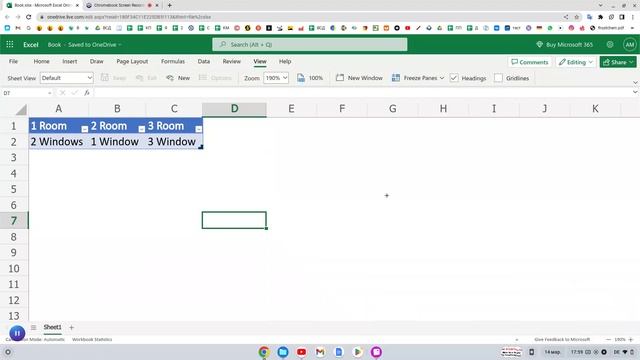640x360 pixels.
Task: Open the Data ribbon tab
Action: 204,61
